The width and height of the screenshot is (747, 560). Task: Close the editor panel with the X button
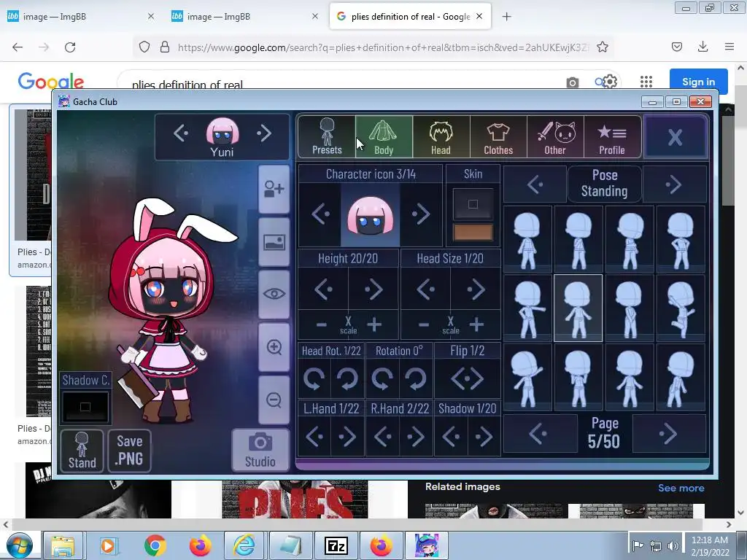point(675,137)
